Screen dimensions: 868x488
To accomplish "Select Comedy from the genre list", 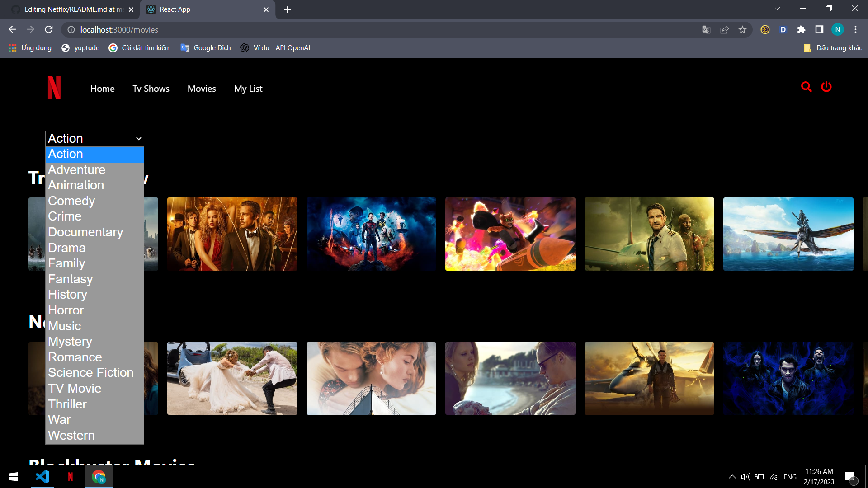I will coord(71,201).
